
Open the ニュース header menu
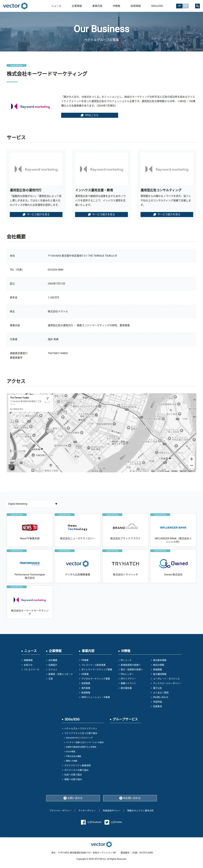click(x=56, y=6)
